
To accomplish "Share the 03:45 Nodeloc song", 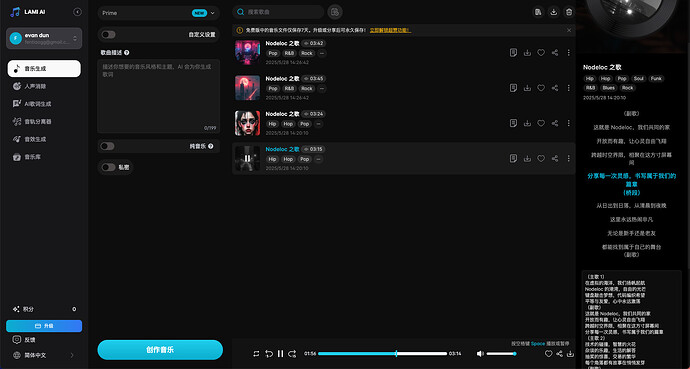I will [555, 88].
